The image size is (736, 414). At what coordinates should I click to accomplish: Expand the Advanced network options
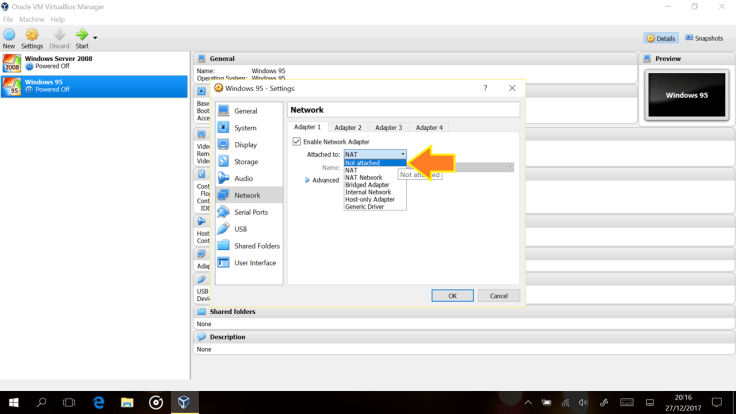(x=308, y=180)
